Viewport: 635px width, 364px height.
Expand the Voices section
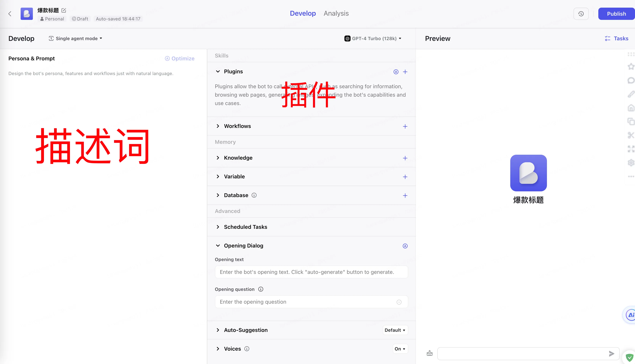[x=218, y=349]
